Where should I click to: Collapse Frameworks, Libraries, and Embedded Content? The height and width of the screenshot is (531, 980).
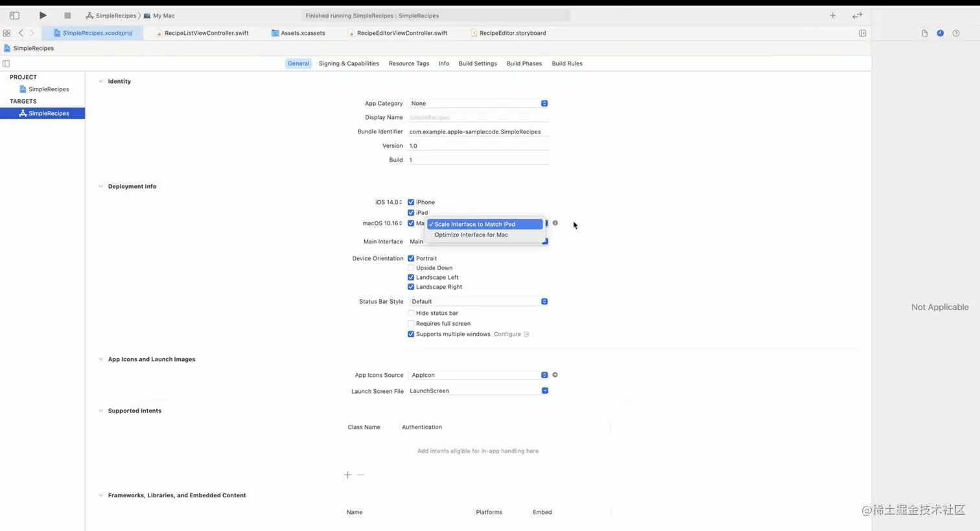(x=100, y=495)
